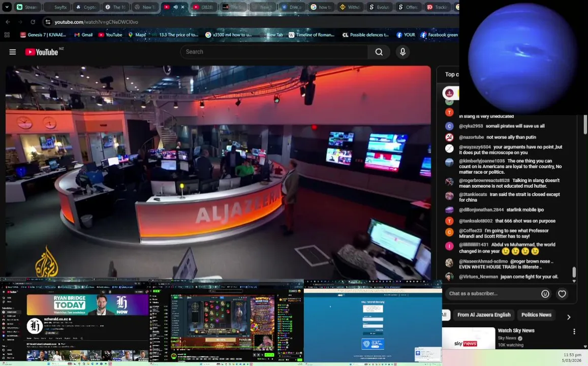This screenshot has width=588, height=366.
Task: Reload the current page
Action: pyautogui.click(x=33, y=22)
